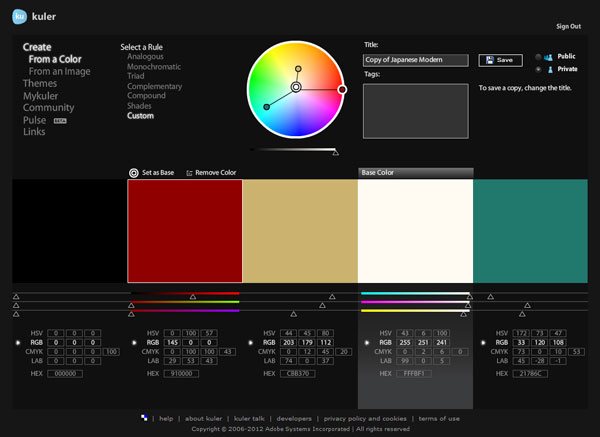Select the center base marker on wheel
This screenshot has width=600, height=437.
(296, 87)
